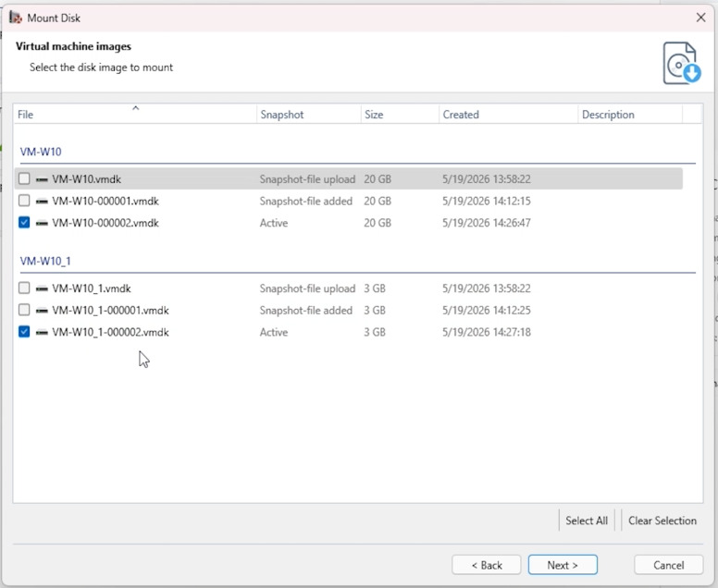Screen dimensions: 718x588
Task: Click the disk icon beside VM-W10.vmdk
Action: click(x=42, y=179)
